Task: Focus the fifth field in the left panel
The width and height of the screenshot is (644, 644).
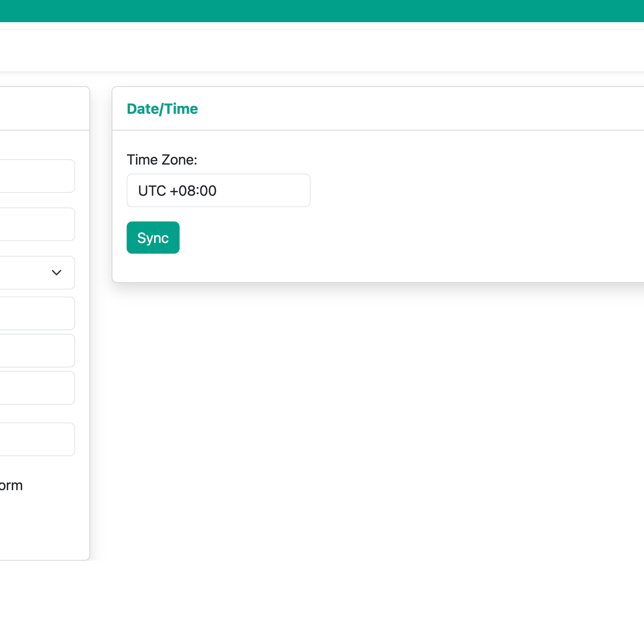Action: (x=37, y=351)
